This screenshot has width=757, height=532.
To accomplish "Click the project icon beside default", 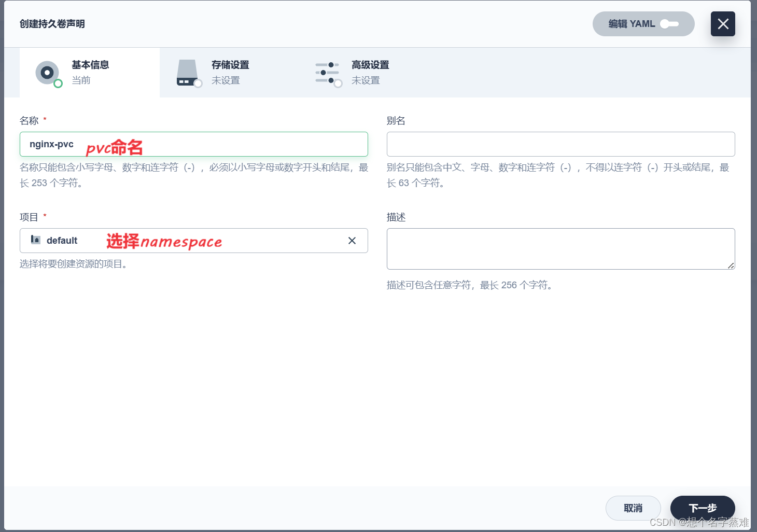I will point(36,240).
